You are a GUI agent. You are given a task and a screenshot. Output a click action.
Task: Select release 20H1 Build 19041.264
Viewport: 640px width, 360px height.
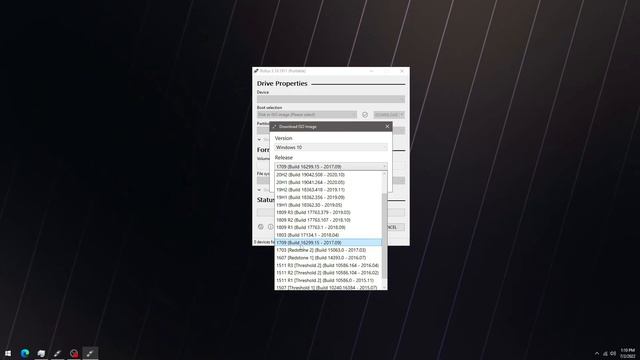click(x=328, y=182)
